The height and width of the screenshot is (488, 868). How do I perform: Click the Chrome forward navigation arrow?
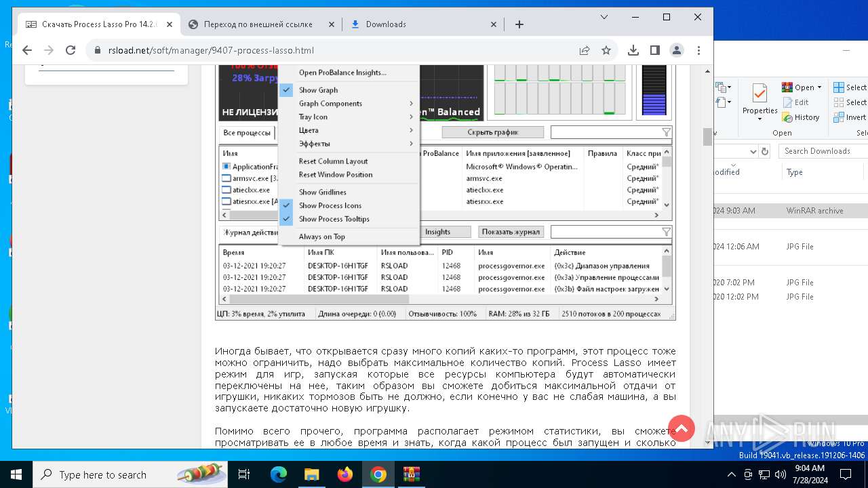49,50
